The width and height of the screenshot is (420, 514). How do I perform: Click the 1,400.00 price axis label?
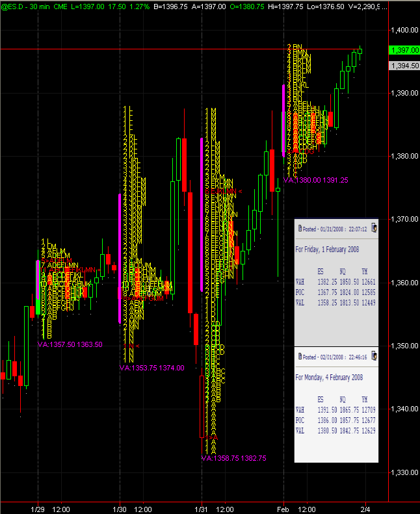pos(404,30)
